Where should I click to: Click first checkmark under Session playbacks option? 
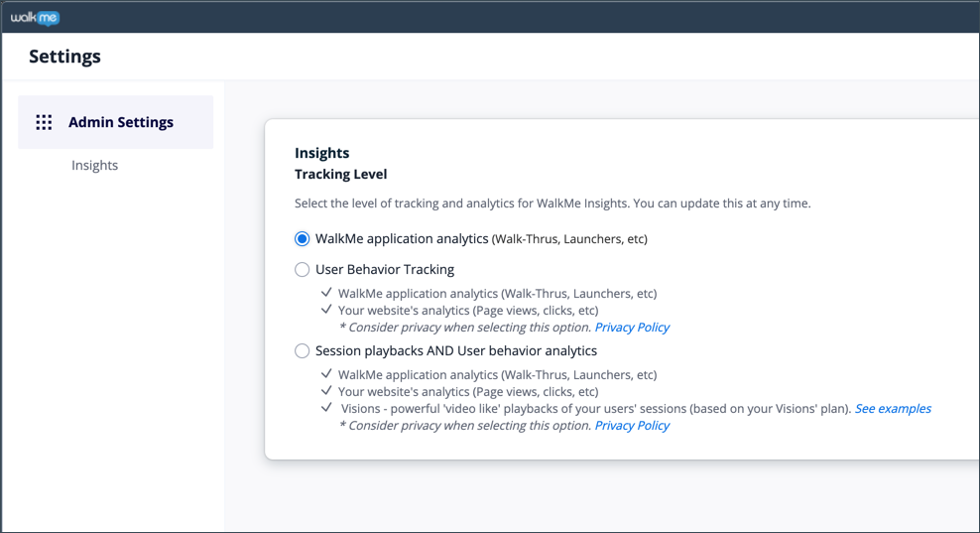(x=326, y=373)
